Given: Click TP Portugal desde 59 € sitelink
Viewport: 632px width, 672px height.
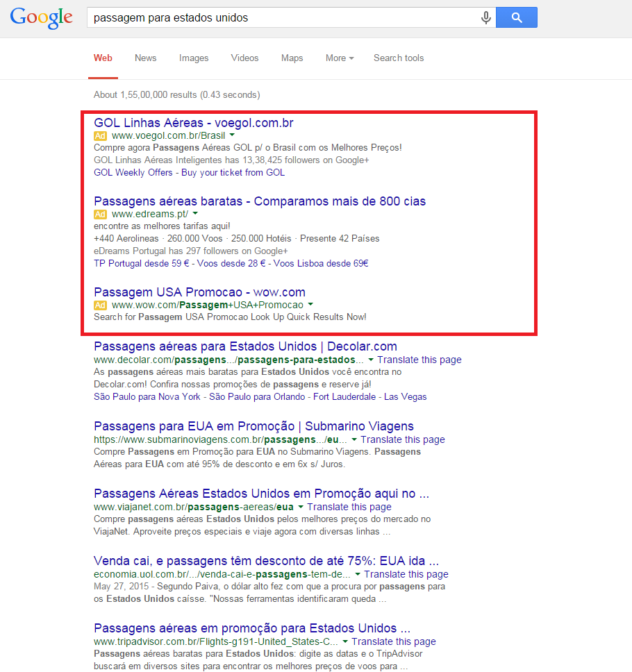Looking at the screenshot, I should [141, 263].
